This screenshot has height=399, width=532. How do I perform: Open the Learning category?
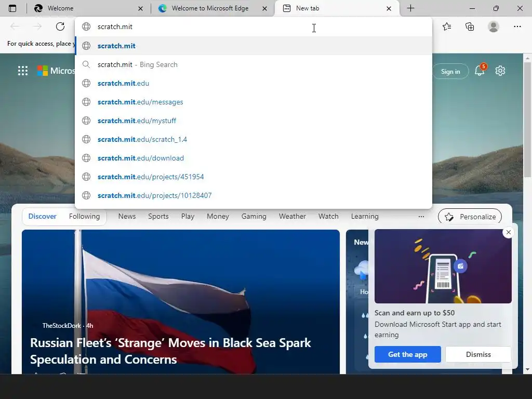click(365, 217)
